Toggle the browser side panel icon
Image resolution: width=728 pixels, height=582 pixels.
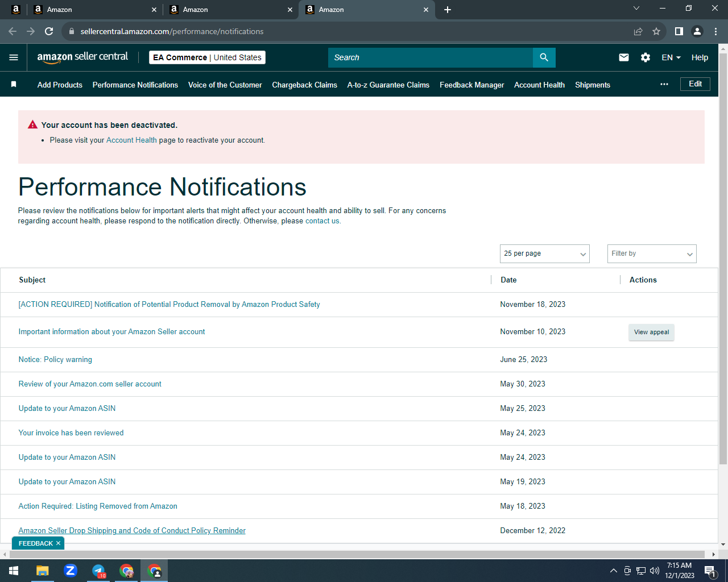coord(679,31)
